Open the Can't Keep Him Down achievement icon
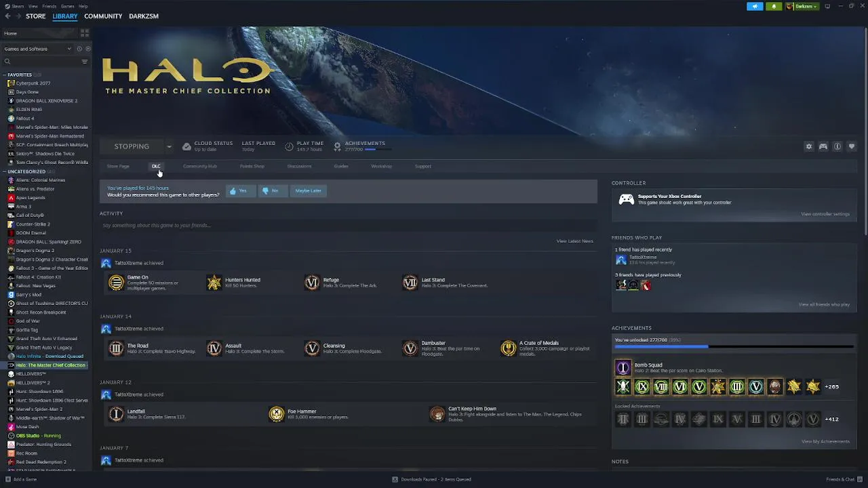This screenshot has height=488, width=868. (x=437, y=414)
